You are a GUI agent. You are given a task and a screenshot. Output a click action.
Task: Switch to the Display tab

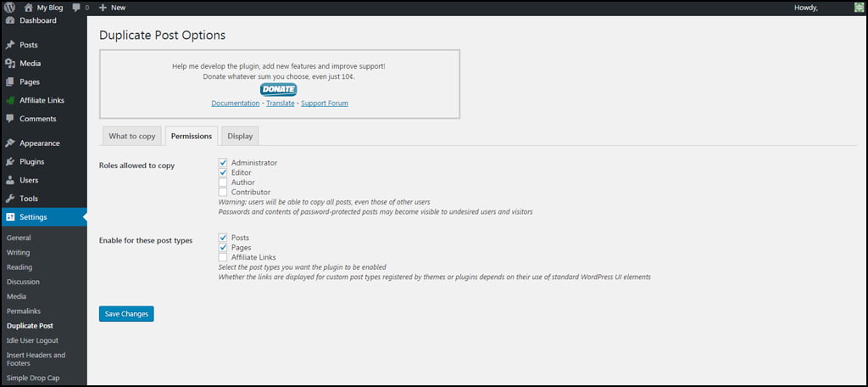point(240,137)
